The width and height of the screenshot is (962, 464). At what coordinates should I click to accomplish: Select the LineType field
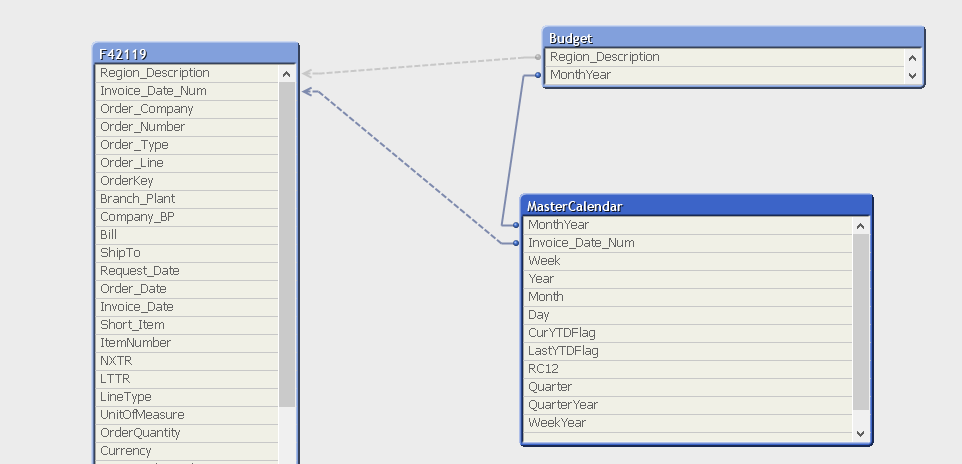pos(187,397)
